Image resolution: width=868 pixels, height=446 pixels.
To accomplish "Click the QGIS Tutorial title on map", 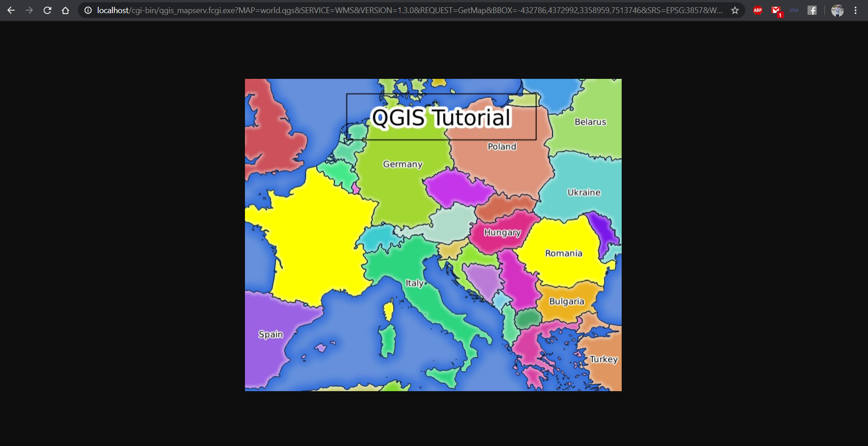I will (x=441, y=118).
